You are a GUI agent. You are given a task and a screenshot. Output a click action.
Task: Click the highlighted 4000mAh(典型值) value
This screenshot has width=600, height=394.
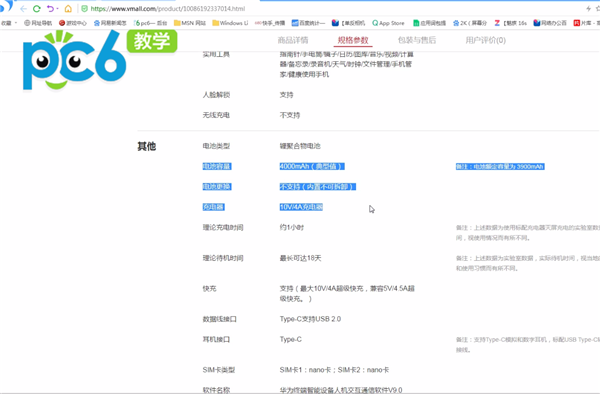[312, 166]
